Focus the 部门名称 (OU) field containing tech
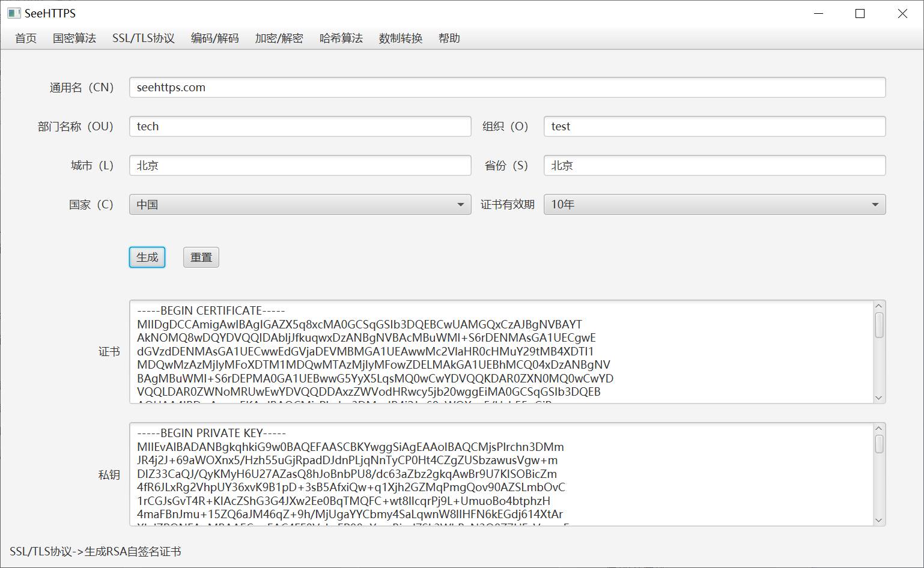Screen dimensions: 924x568 (x=300, y=126)
